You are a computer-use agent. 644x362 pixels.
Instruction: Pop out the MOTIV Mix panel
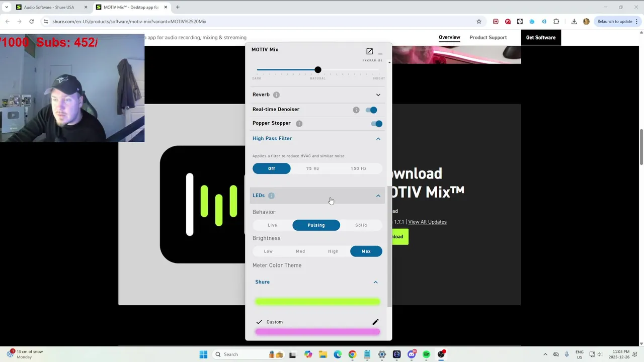(x=369, y=51)
